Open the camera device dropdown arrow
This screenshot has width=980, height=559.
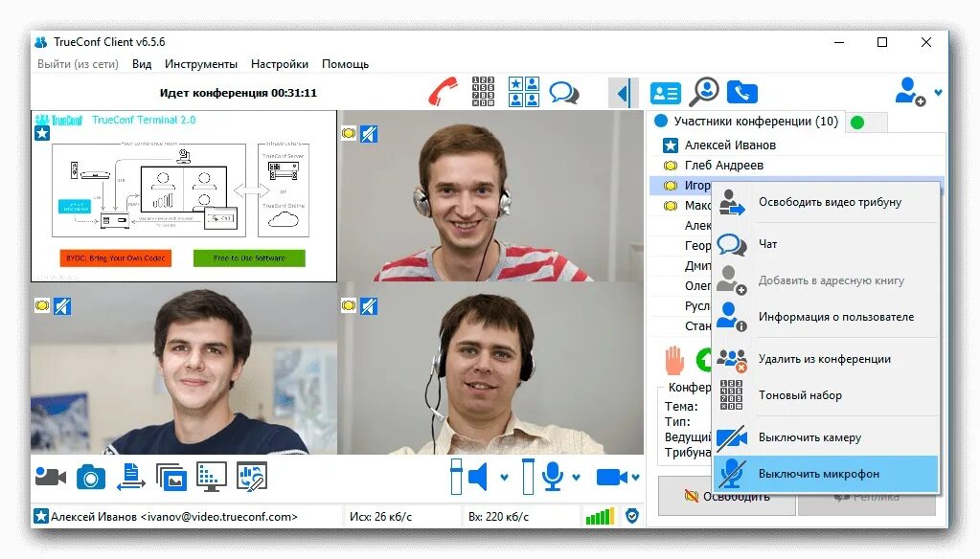pos(636,478)
